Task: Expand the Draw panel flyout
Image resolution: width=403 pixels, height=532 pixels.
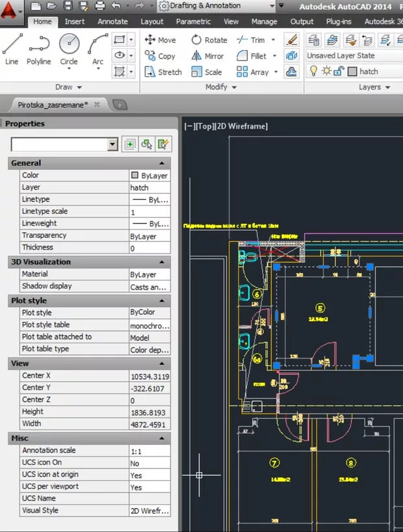Action: [69, 87]
